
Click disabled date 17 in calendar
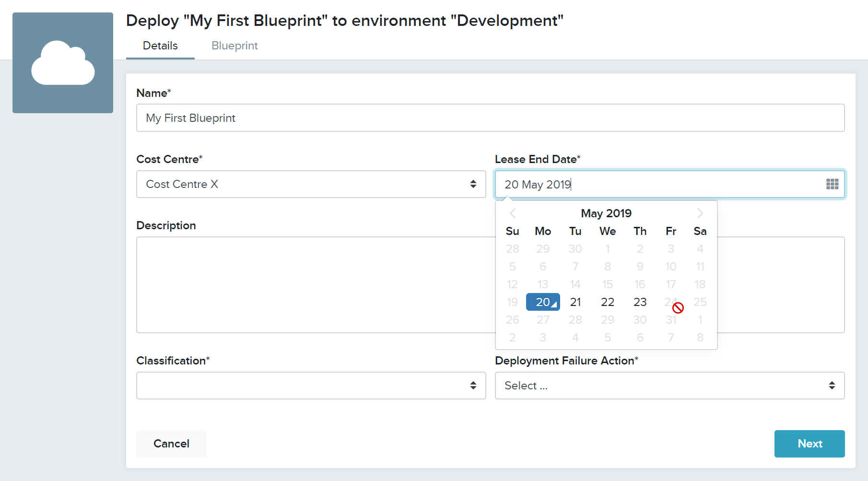(x=671, y=284)
